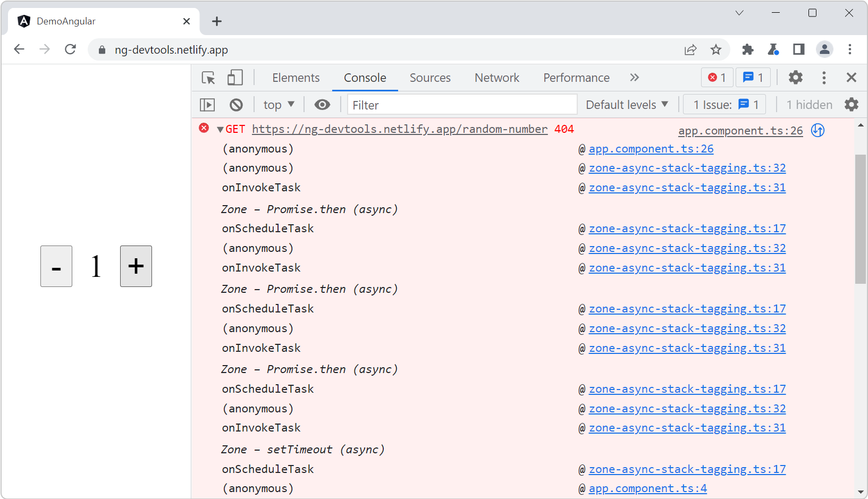The image size is (868, 499).
Task: Collapse the GET random-number error stack trace
Action: click(x=219, y=129)
